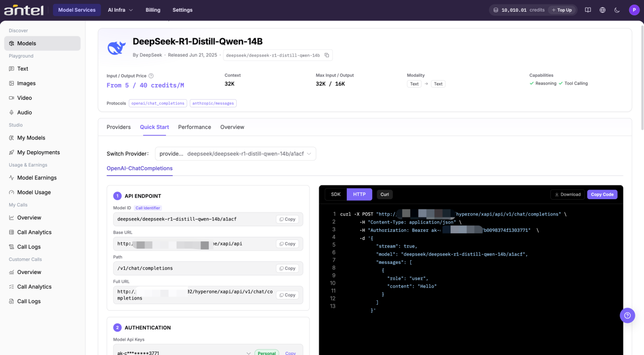Image resolution: width=644 pixels, height=355 pixels.
Task: Copy the Base URL value
Action: (287, 243)
